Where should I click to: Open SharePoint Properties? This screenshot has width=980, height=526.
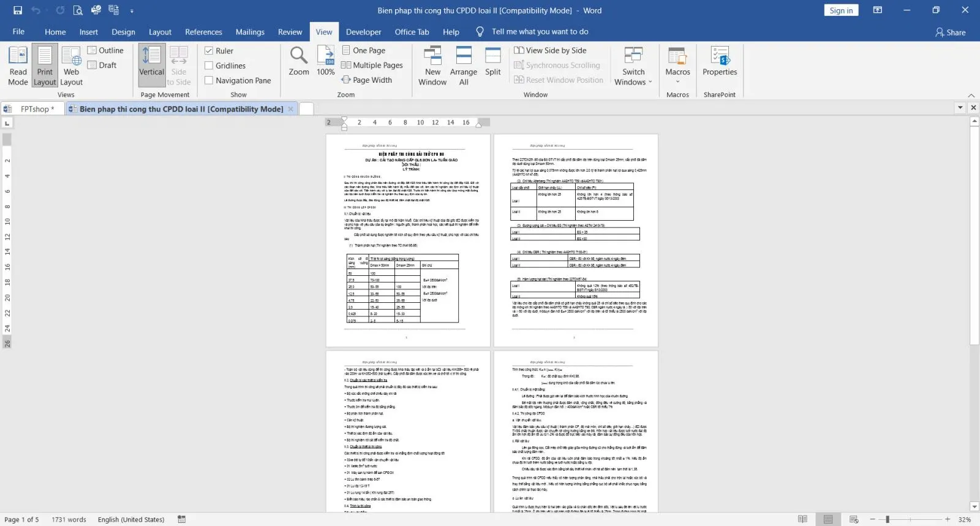(720, 61)
